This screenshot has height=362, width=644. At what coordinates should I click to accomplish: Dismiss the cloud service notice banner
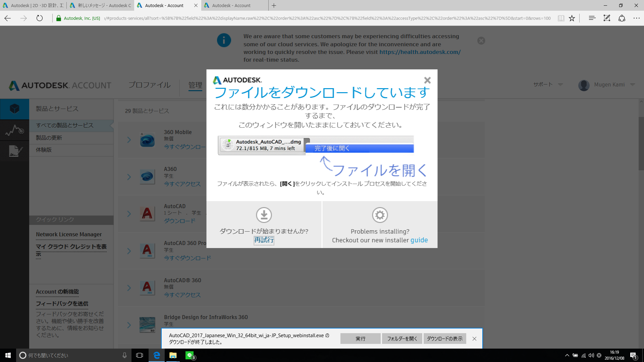click(481, 41)
